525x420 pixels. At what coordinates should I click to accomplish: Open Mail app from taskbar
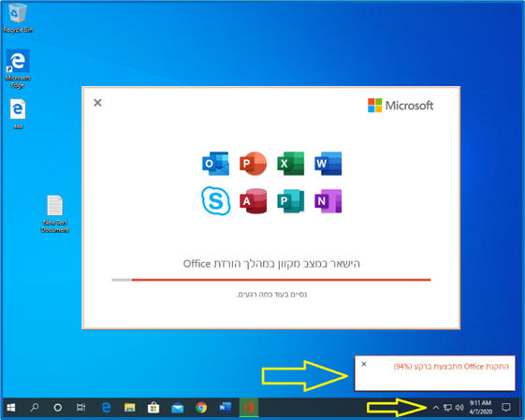pyautogui.click(x=178, y=407)
